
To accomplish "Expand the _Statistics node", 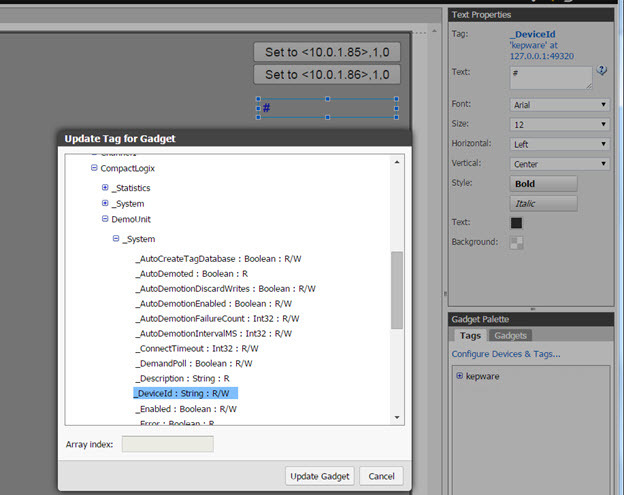I will coord(105,187).
